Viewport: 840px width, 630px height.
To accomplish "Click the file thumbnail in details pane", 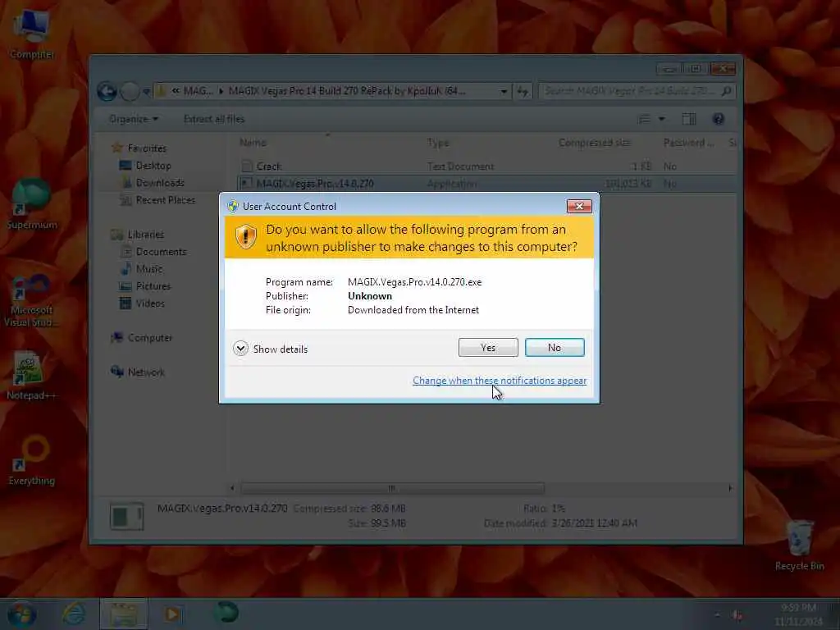I will coord(127,516).
